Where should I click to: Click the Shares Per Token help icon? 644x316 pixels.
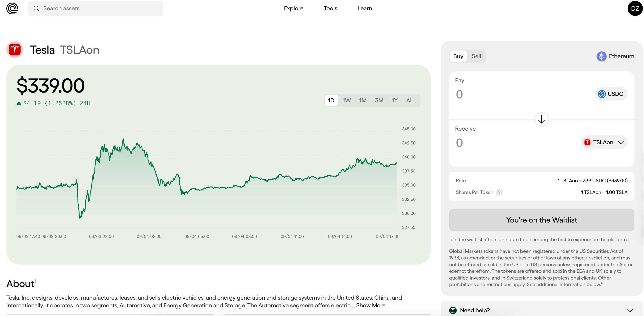[x=499, y=192]
